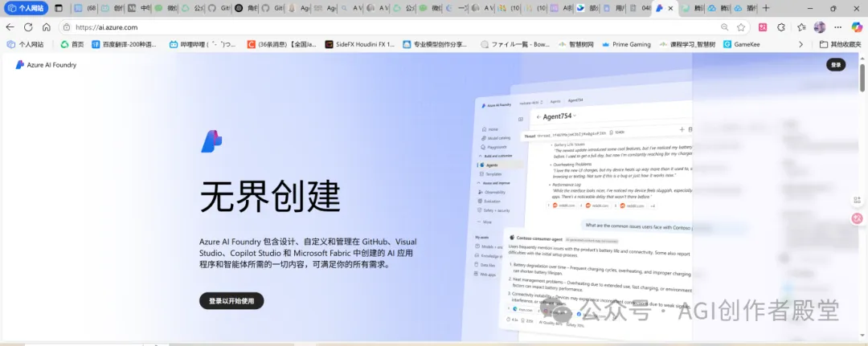Open the tab actions menu icon
The width and height of the screenshot is (868, 346).
click(58, 8)
